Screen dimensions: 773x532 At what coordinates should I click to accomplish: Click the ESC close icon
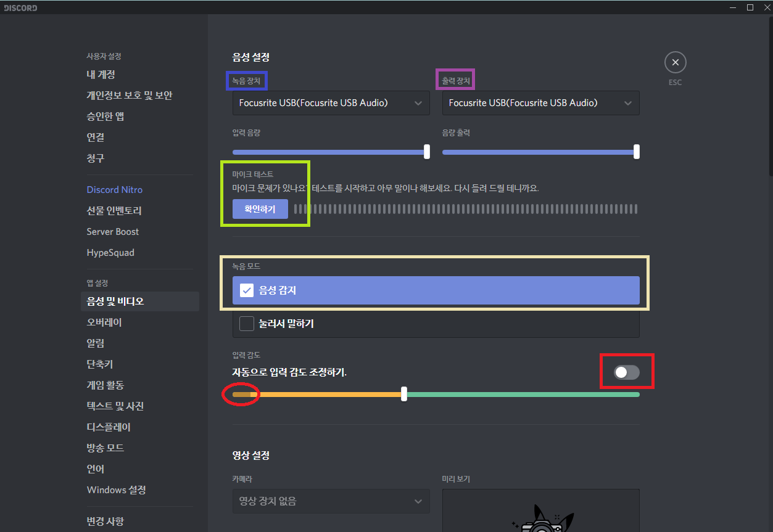[675, 62]
